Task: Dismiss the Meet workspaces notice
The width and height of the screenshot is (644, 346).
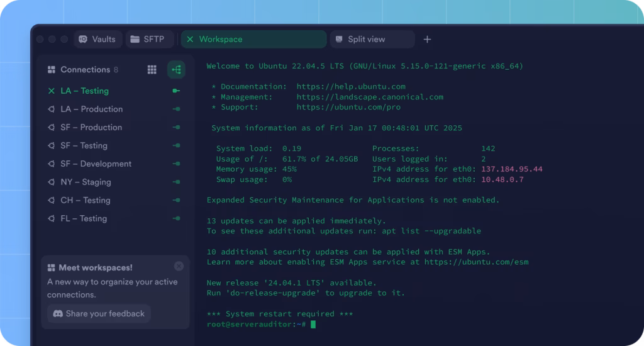Action: (179, 266)
